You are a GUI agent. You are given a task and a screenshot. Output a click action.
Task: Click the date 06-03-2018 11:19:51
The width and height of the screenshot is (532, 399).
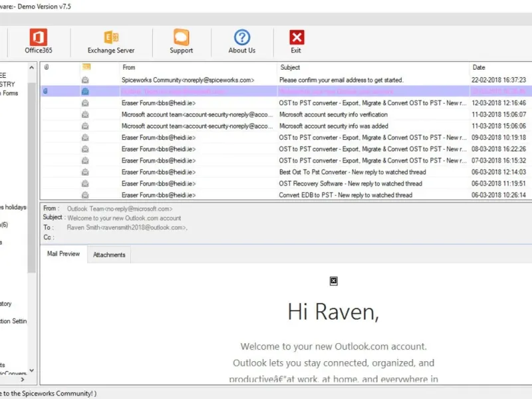click(498, 184)
